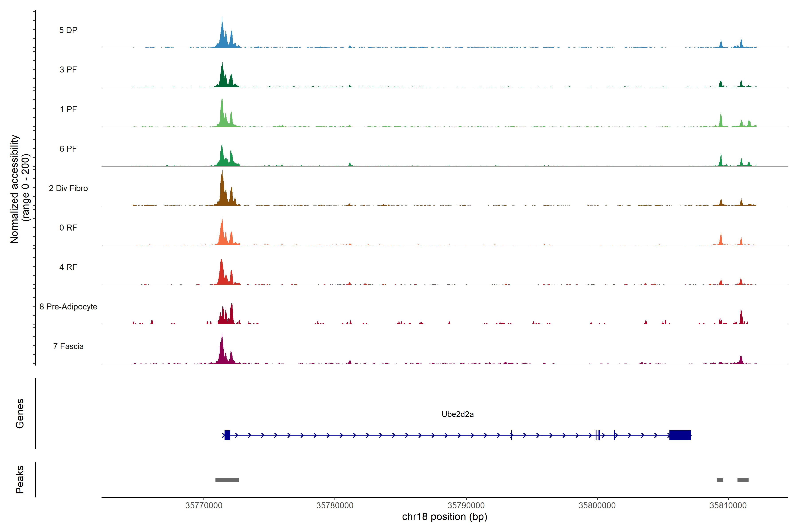Click the 4 RF track label
Screen dimensions: 798x532
pos(68,267)
